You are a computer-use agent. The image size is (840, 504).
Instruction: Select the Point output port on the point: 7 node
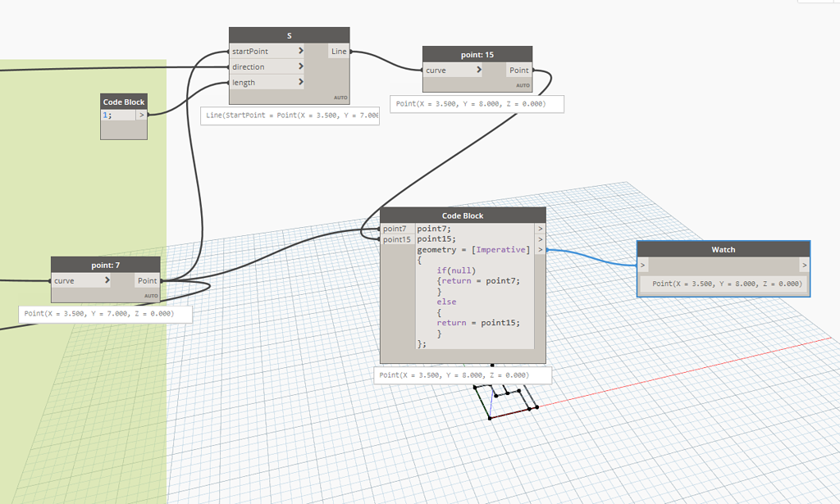(x=147, y=280)
